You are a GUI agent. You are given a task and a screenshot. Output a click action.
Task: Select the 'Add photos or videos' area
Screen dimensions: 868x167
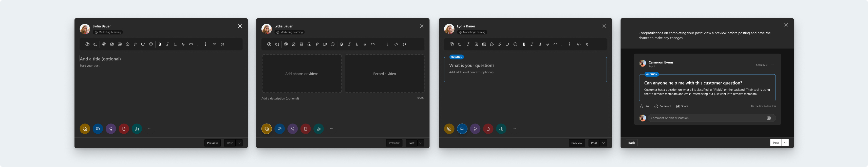pos(301,74)
